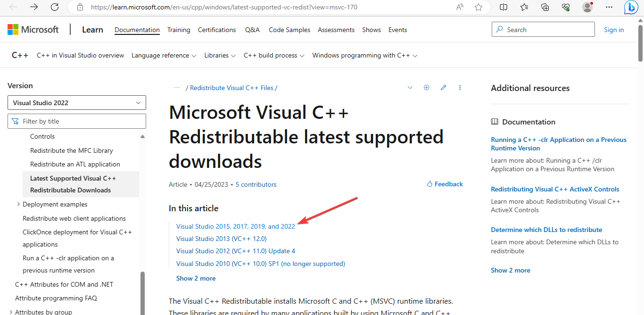
Task: Jump to Visual Studio 2010 (VC++ 10.0) SP1
Action: point(261,264)
